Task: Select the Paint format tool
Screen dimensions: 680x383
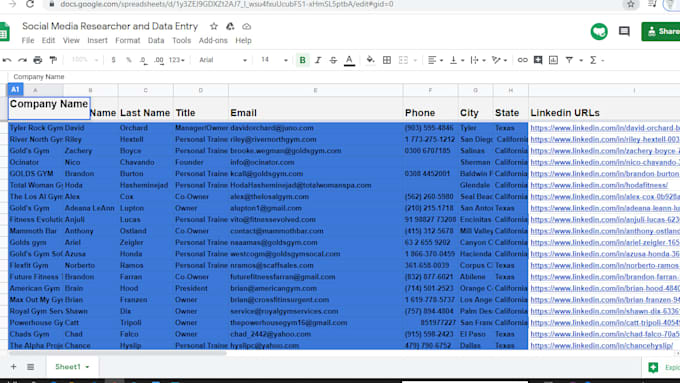Action: (53, 60)
